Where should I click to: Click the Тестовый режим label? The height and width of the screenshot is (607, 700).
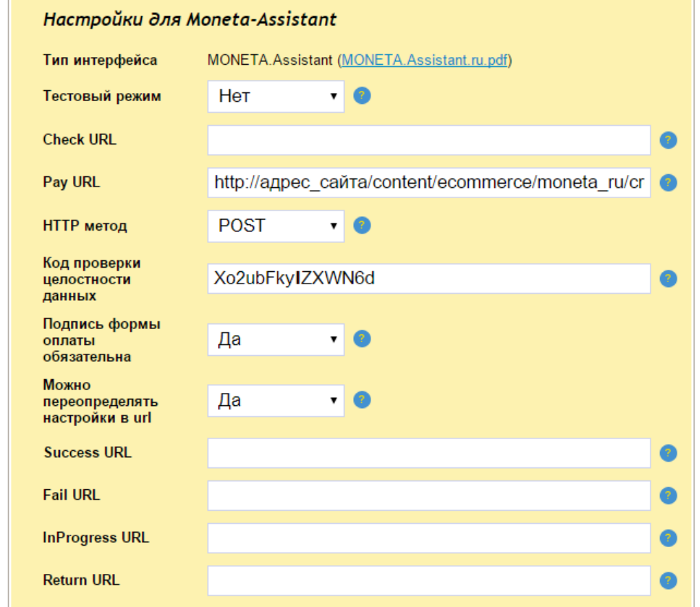coord(102,96)
